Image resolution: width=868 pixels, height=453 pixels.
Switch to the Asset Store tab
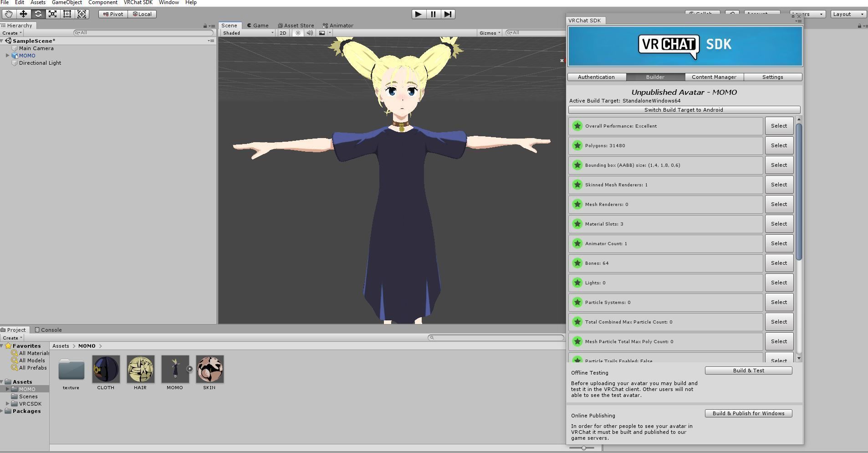tap(296, 26)
